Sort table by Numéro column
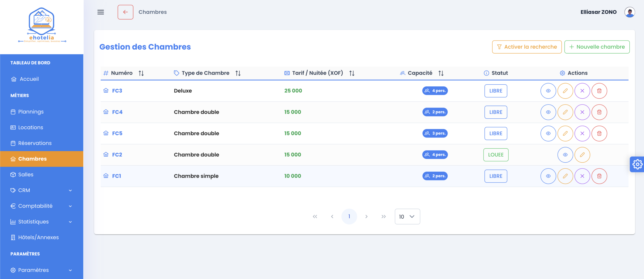This screenshot has height=279, width=644. point(141,73)
